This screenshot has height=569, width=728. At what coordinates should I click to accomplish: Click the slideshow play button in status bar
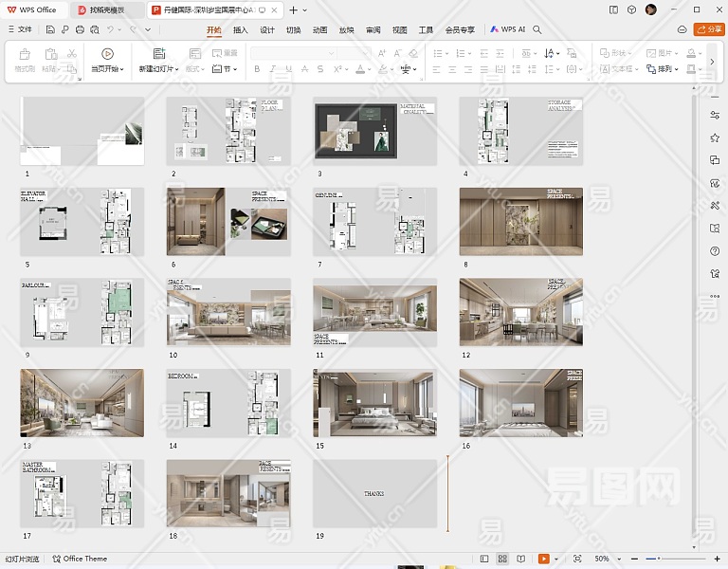tap(544, 559)
